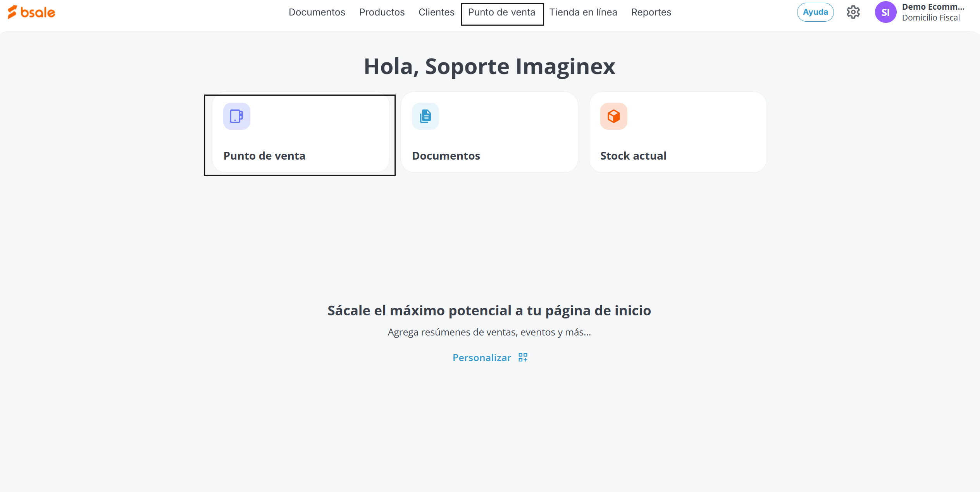Select Punto de venta in top navigation
The image size is (980, 492).
[x=501, y=12]
